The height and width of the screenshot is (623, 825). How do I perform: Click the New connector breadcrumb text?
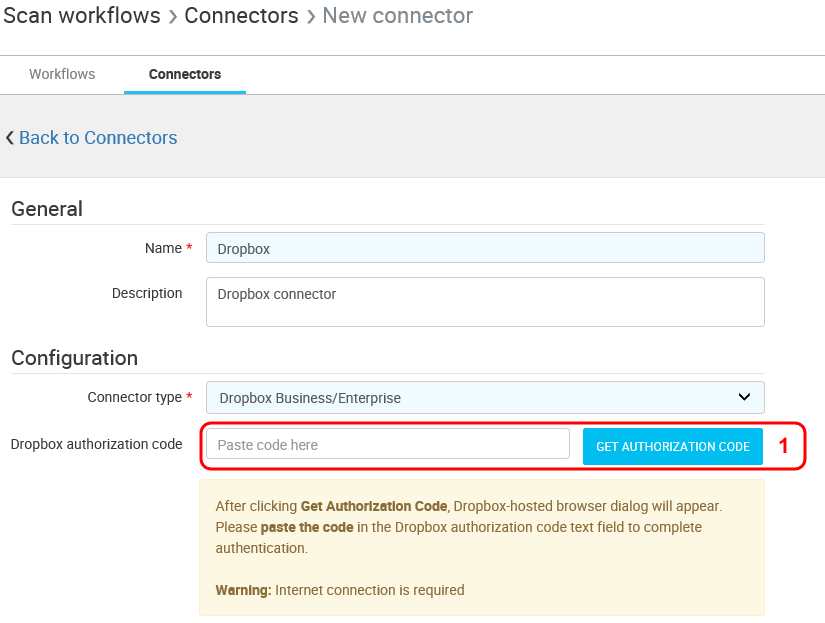click(x=397, y=16)
